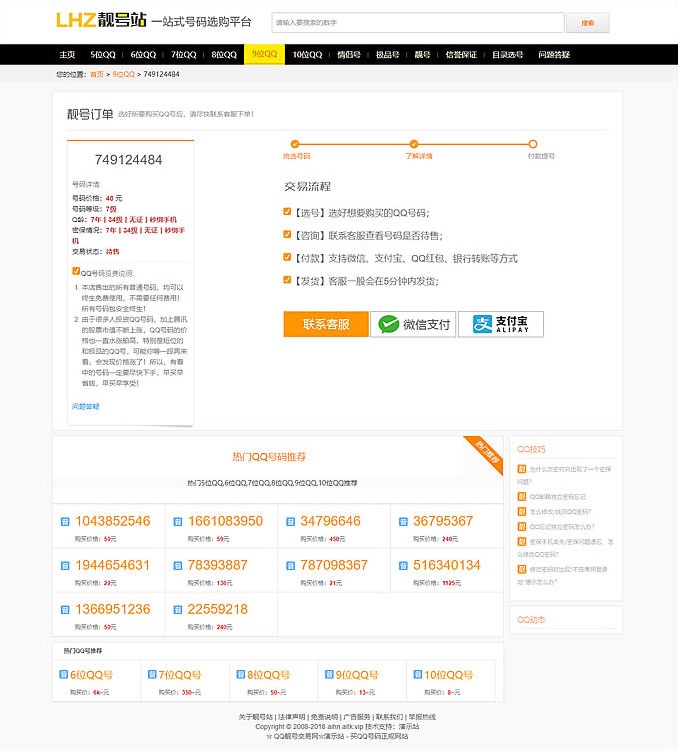Toggle the 【发货】 checkbox
The height and width of the screenshot is (751, 678).
pos(288,281)
